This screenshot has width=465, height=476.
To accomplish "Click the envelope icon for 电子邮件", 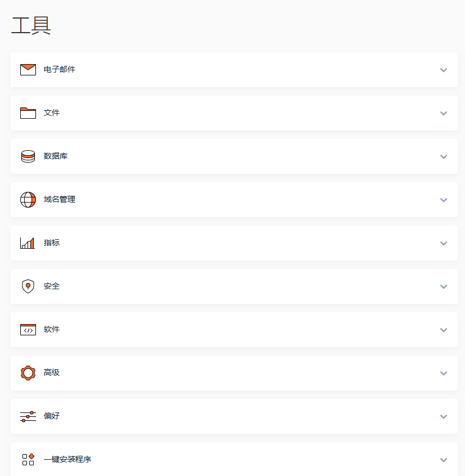I will pyautogui.click(x=28, y=70).
